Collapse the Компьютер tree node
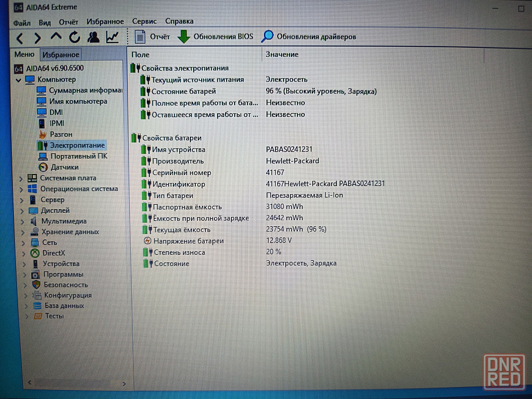This screenshot has width=532, height=399. click(x=19, y=80)
